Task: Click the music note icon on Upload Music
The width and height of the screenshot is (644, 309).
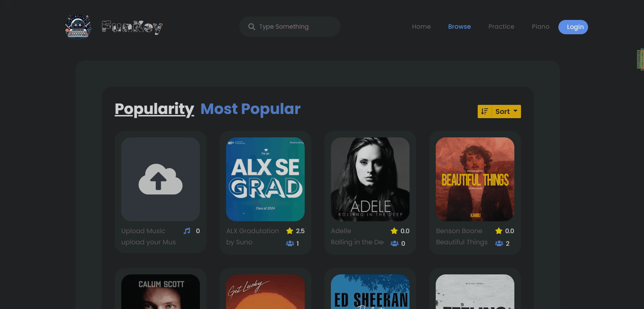Action: [x=187, y=231]
